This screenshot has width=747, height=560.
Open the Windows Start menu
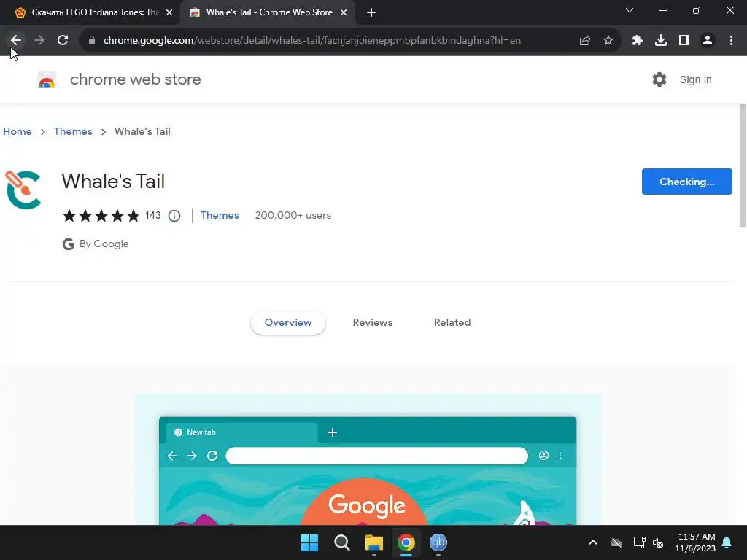pyautogui.click(x=309, y=542)
